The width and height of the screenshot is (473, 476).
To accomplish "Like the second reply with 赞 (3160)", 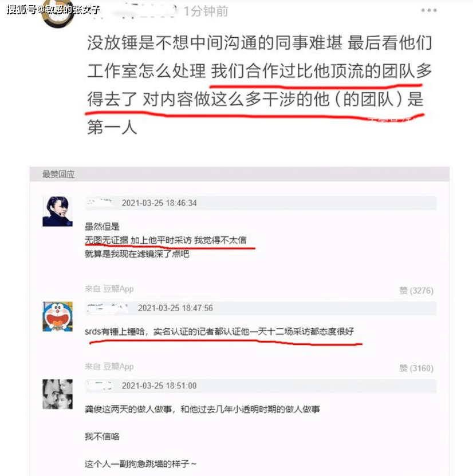I will pos(416,368).
